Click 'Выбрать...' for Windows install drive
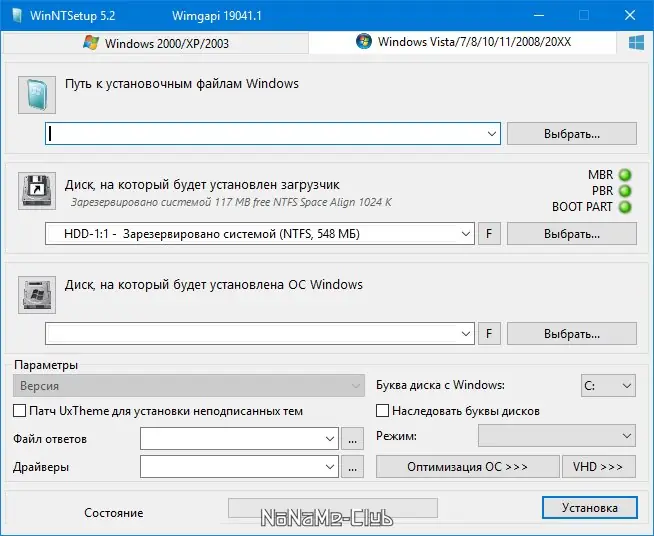The height and width of the screenshot is (536, 654). point(572,334)
